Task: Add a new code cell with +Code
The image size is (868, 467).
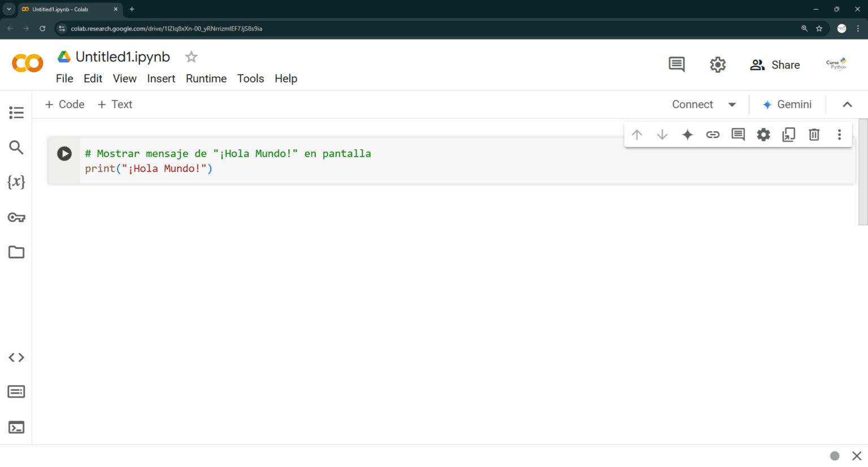Action: point(64,104)
